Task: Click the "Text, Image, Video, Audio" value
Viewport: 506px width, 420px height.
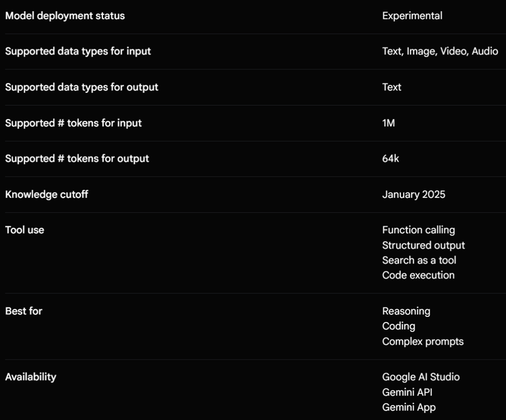Action: click(x=440, y=51)
